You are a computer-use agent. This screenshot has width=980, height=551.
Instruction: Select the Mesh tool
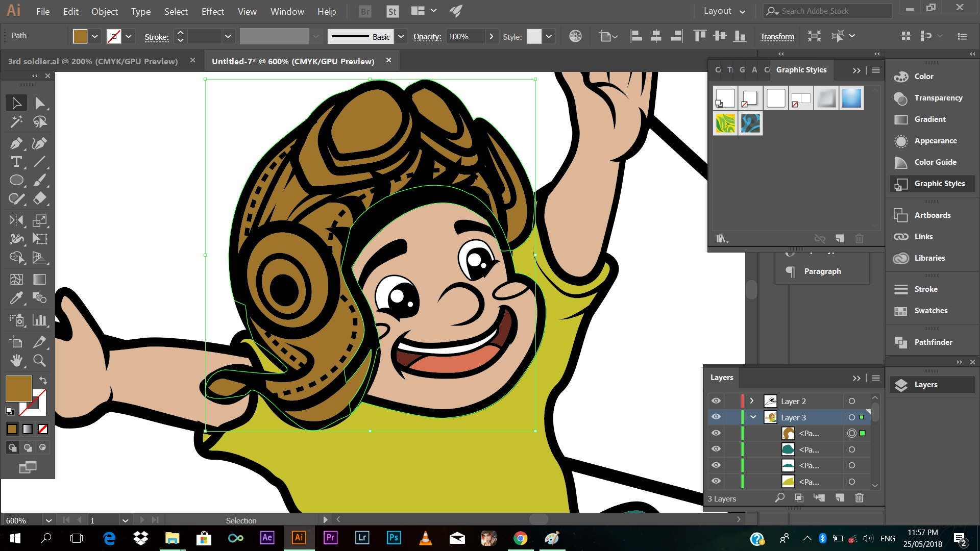click(x=16, y=279)
